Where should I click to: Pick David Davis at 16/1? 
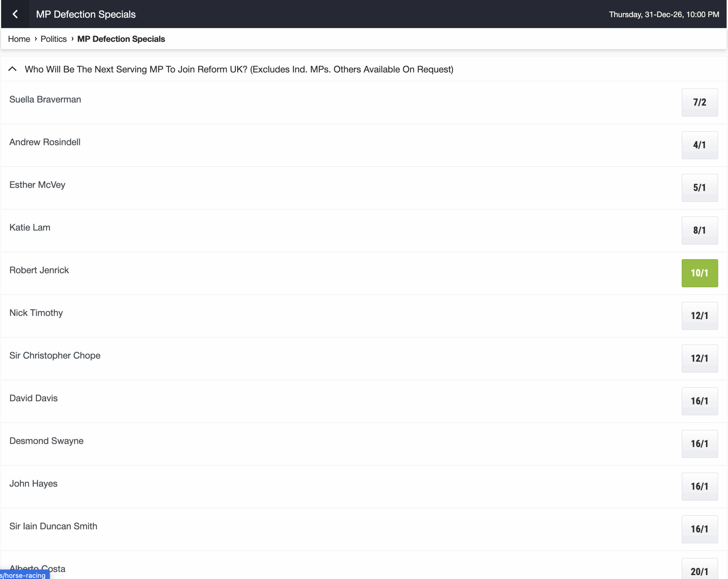pos(699,401)
